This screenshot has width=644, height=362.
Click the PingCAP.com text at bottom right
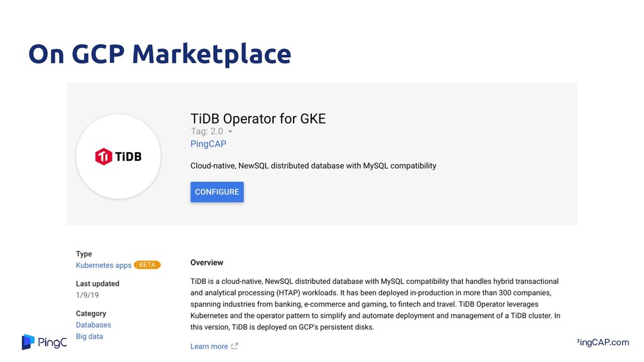click(603, 343)
